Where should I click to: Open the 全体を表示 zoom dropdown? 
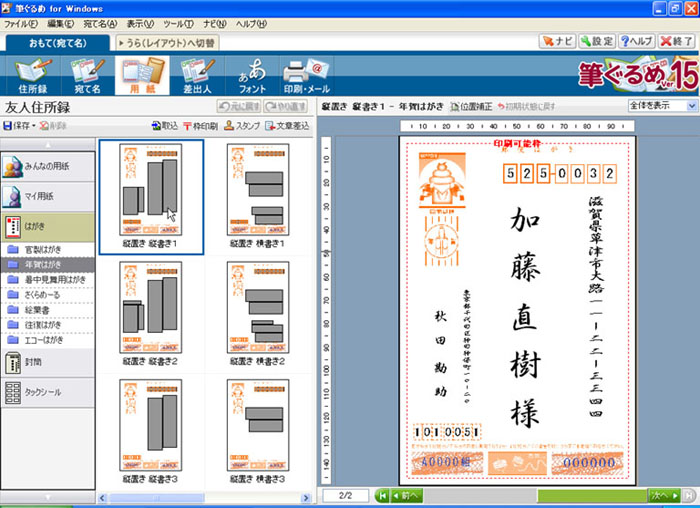click(662, 105)
